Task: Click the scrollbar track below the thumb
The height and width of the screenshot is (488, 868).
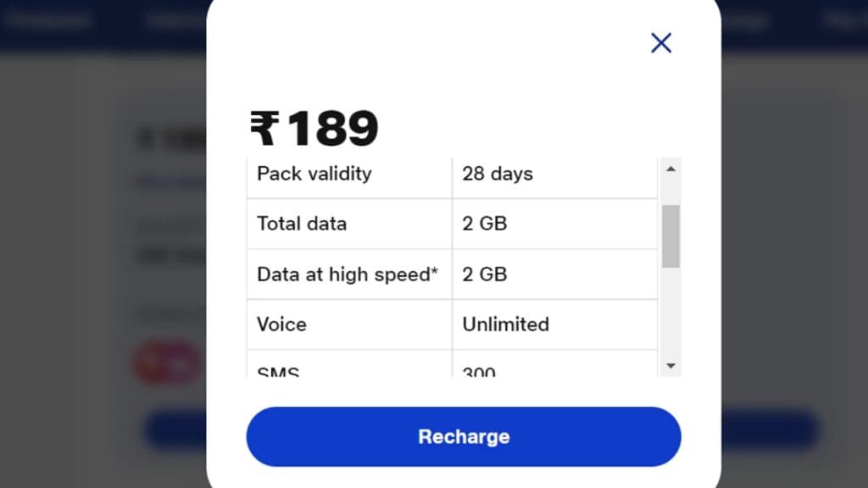Action: click(670, 313)
